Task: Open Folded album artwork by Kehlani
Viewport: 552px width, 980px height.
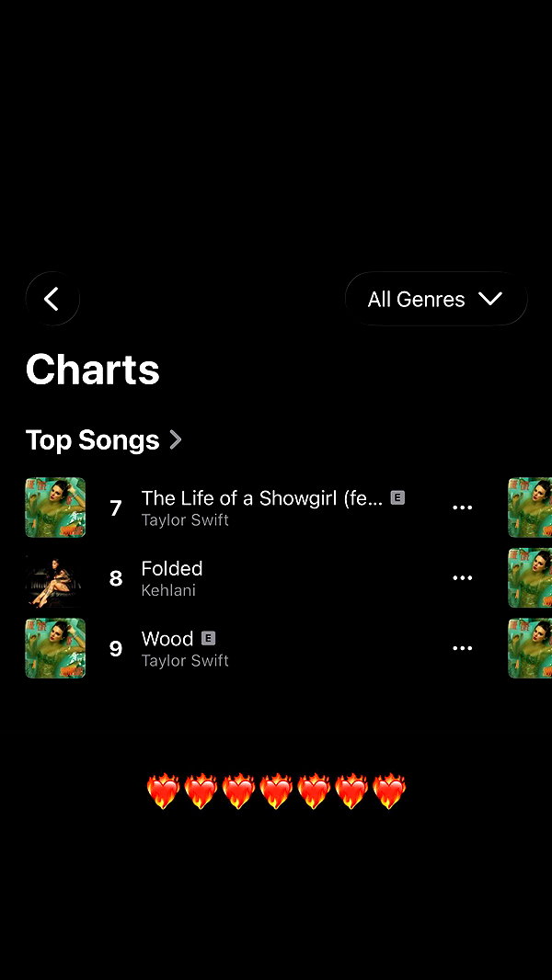Action: click(55, 578)
